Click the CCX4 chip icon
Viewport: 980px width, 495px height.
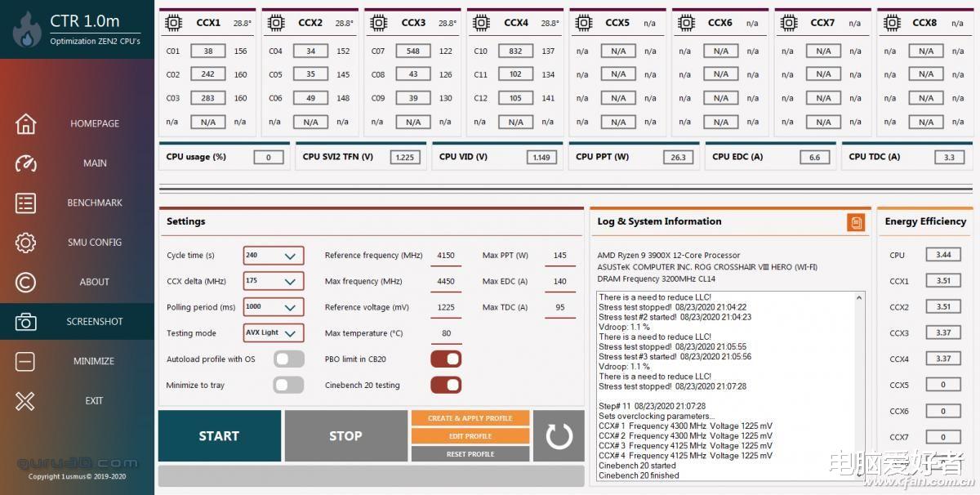[x=481, y=23]
